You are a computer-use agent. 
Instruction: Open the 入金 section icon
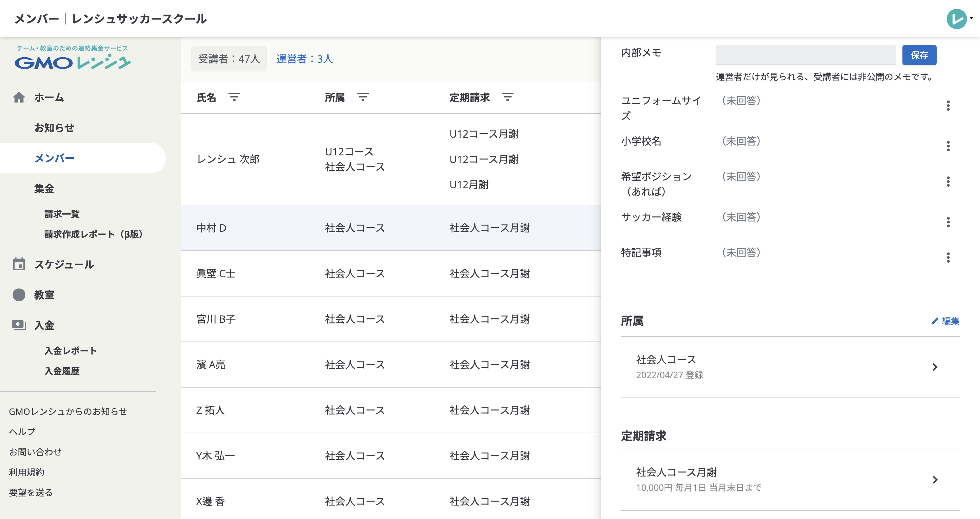[x=19, y=325]
